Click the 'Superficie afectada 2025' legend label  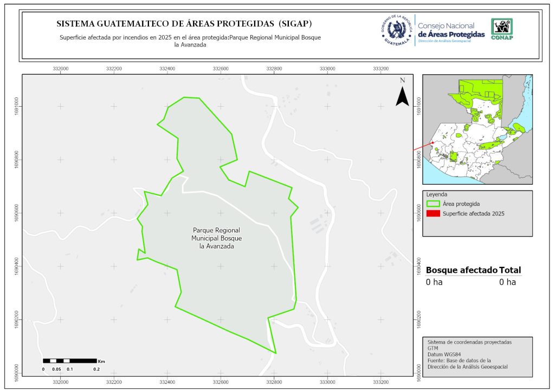[473, 214]
